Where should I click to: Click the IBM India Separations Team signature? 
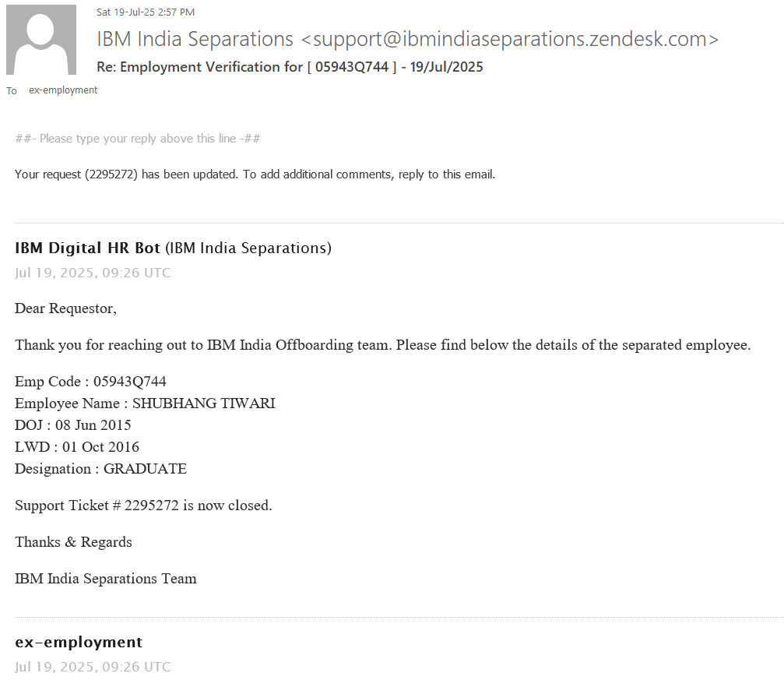click(105, 579)
